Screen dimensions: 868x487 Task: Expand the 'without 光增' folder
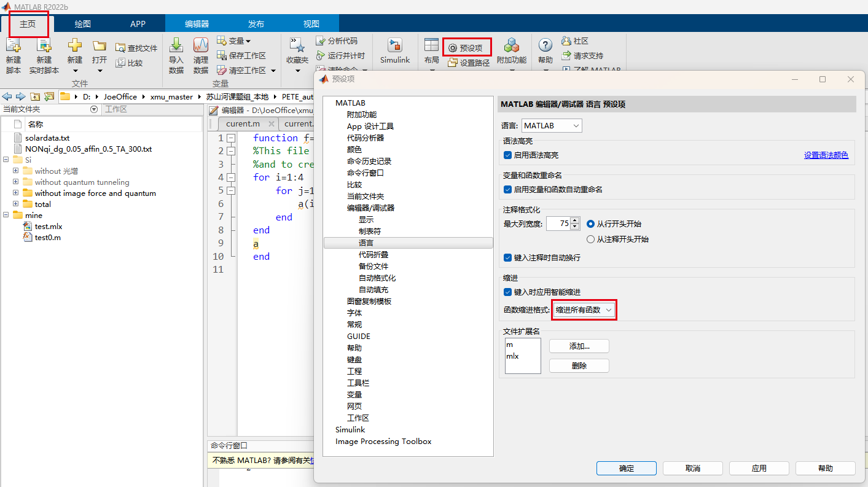tap(15, 171)
